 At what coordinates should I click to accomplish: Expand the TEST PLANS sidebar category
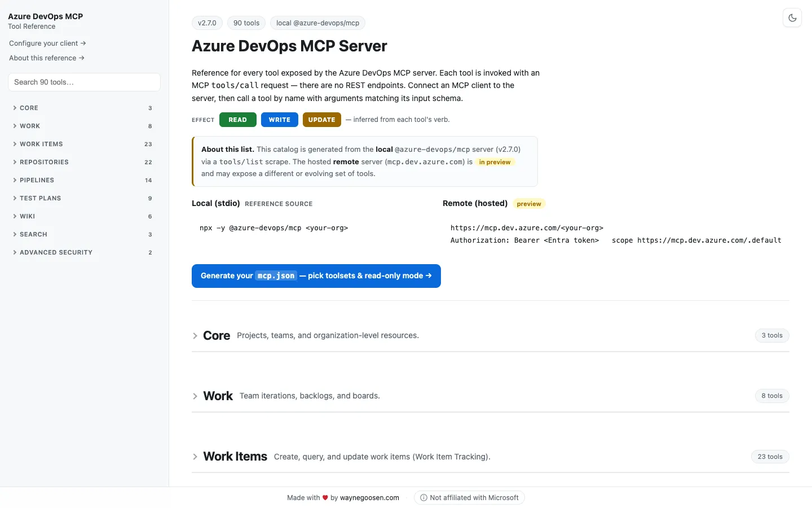coord(84,198)
